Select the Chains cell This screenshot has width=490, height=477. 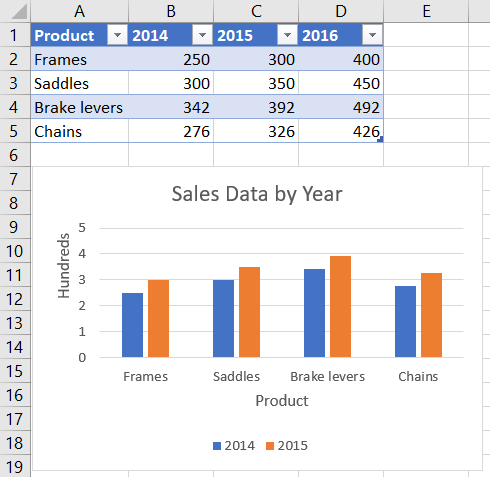pos(80,131)
